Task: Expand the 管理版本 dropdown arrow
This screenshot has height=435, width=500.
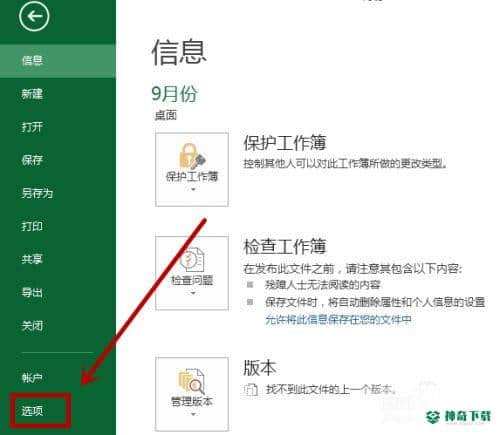Action: coord(193,414)
